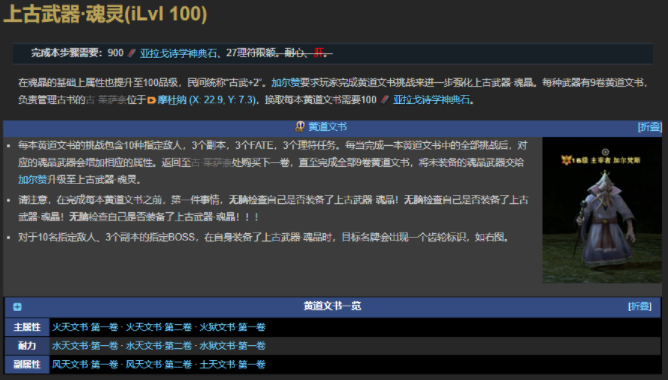Open 土天文书·第一卷 link

(x=232, y=364)
